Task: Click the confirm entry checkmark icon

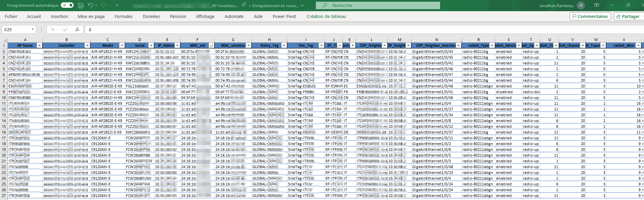Action: [65, 29]
